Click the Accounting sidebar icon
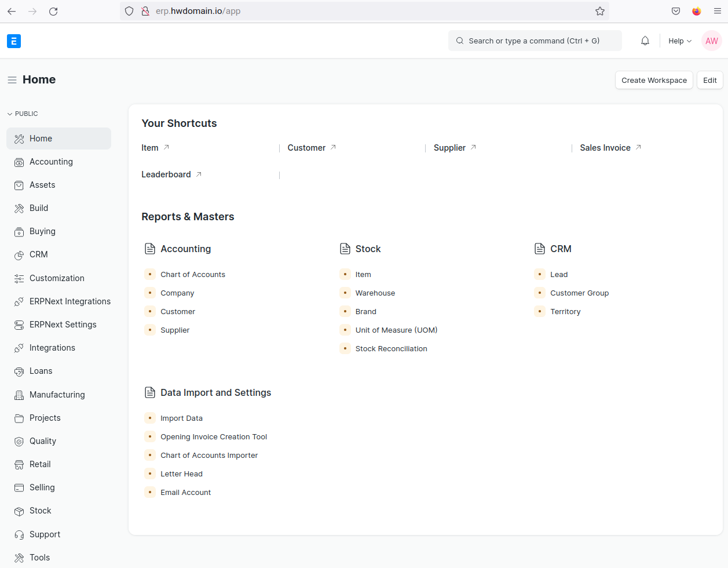Screen dimensions: 728x568 pyautogui.click(x=19, y=162)
